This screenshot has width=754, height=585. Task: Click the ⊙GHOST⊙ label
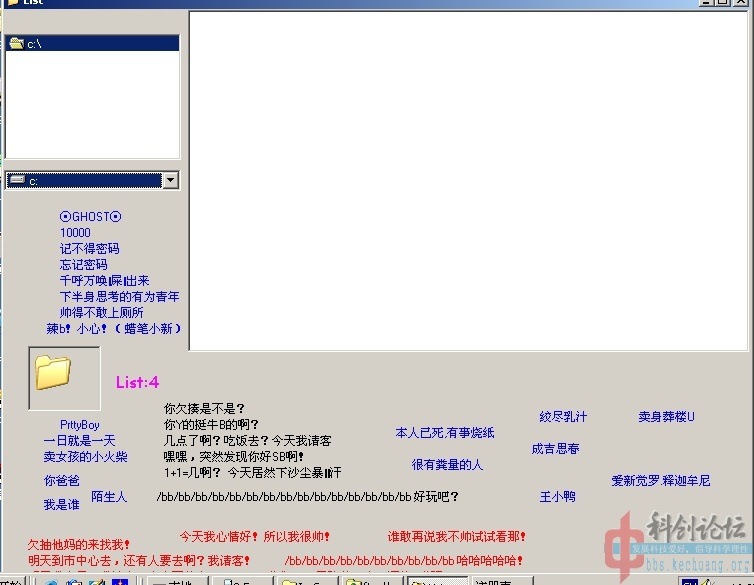[x=90, y=217]
